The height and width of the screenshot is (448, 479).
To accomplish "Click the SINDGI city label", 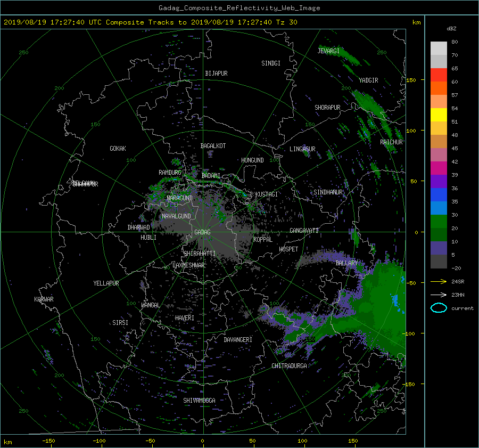I will pyautogui.click(x=271, y=63).
